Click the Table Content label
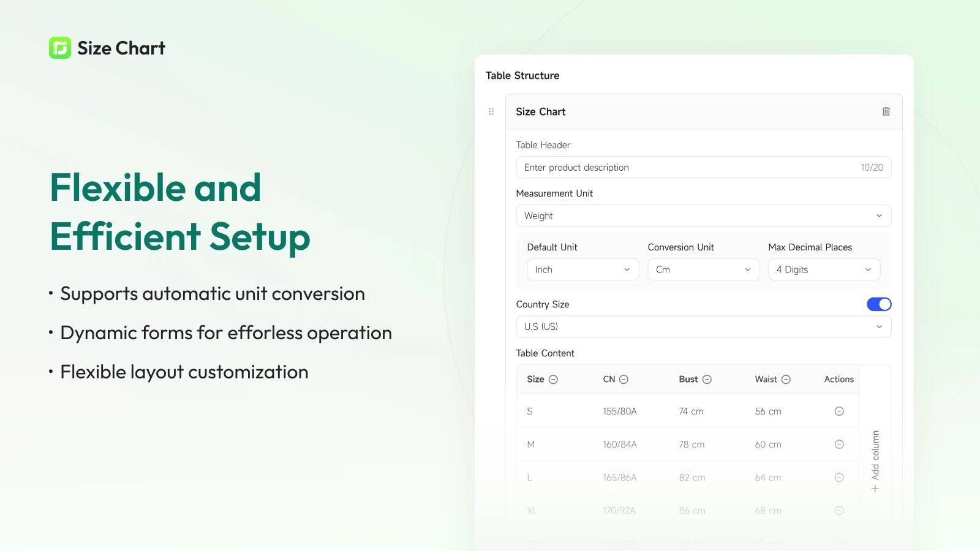This screenshot has height=551, width=980. coord(545,353)
